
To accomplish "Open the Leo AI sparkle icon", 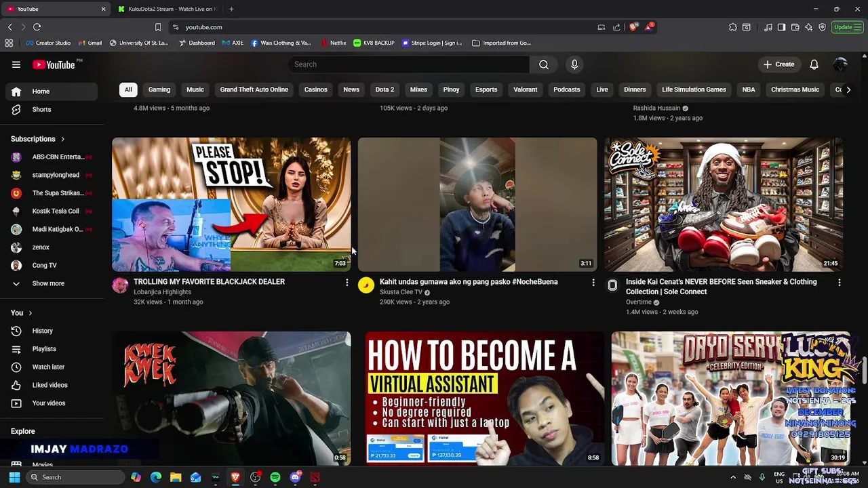I will point(808,27).
